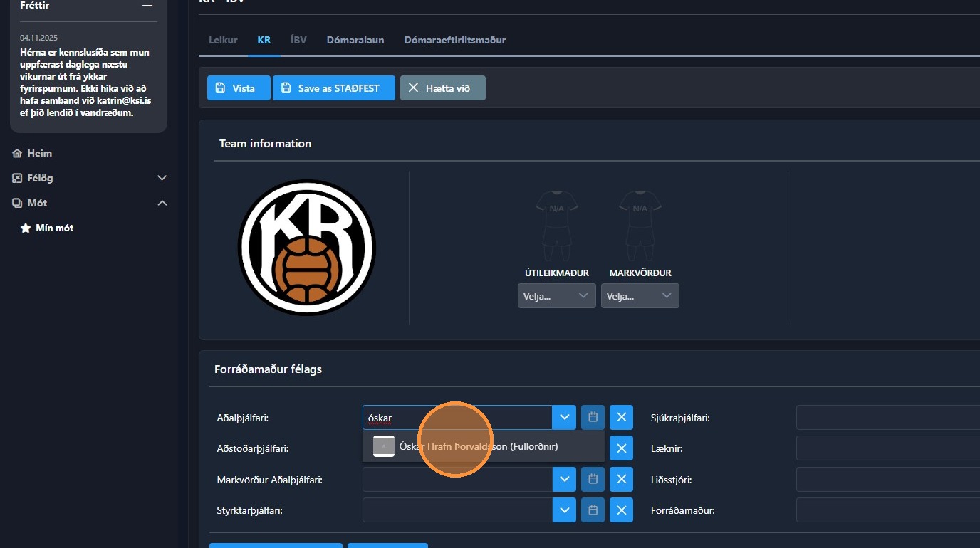The image size is (980, 548).
Task: Select the KR tab
Action: tap(264, 40)
